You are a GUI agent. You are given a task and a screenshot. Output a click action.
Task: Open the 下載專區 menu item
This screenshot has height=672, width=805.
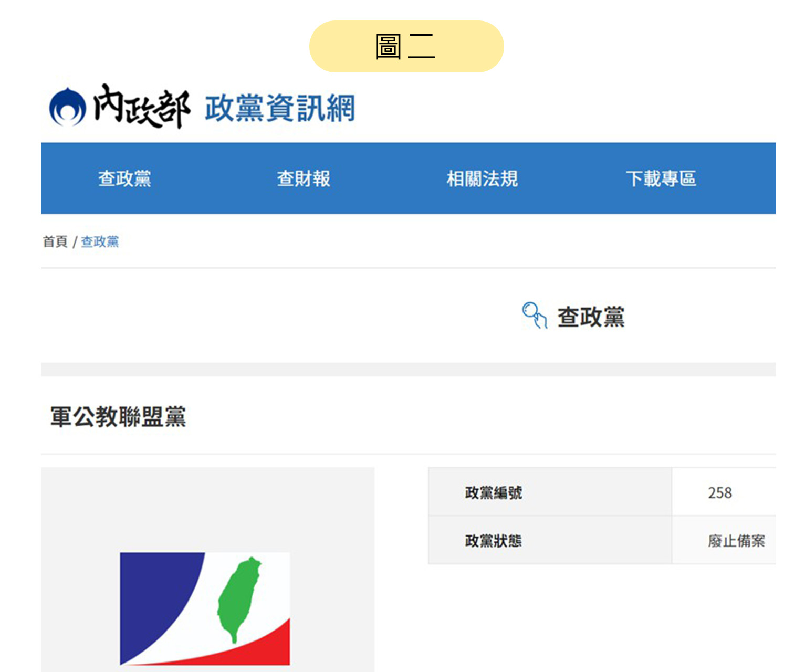tap(661, 178)
